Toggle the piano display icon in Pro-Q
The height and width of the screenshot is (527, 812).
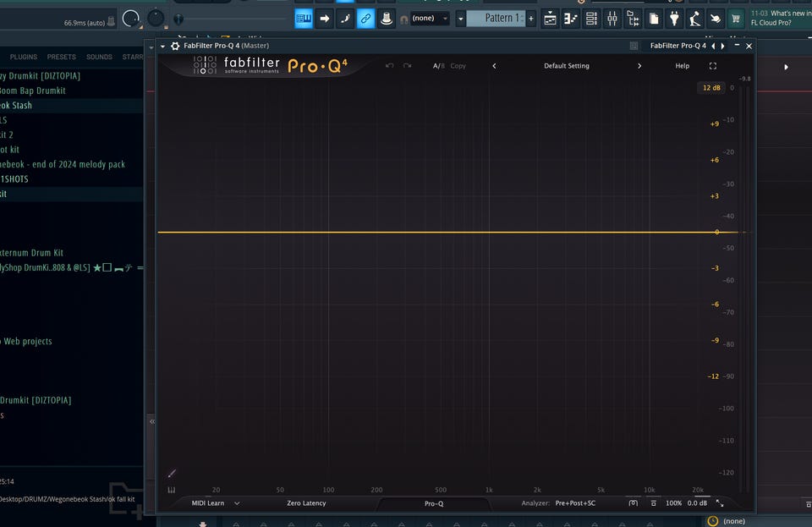pos(172,490)
